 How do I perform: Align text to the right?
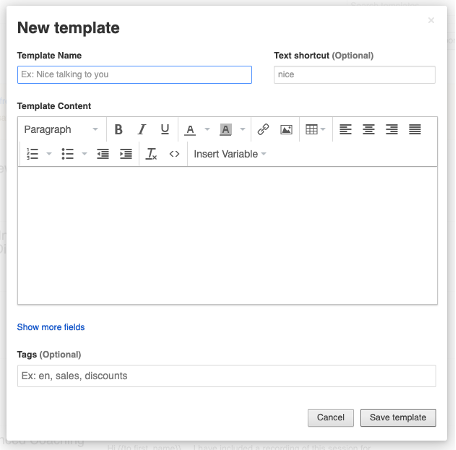[x=392, y=129]
